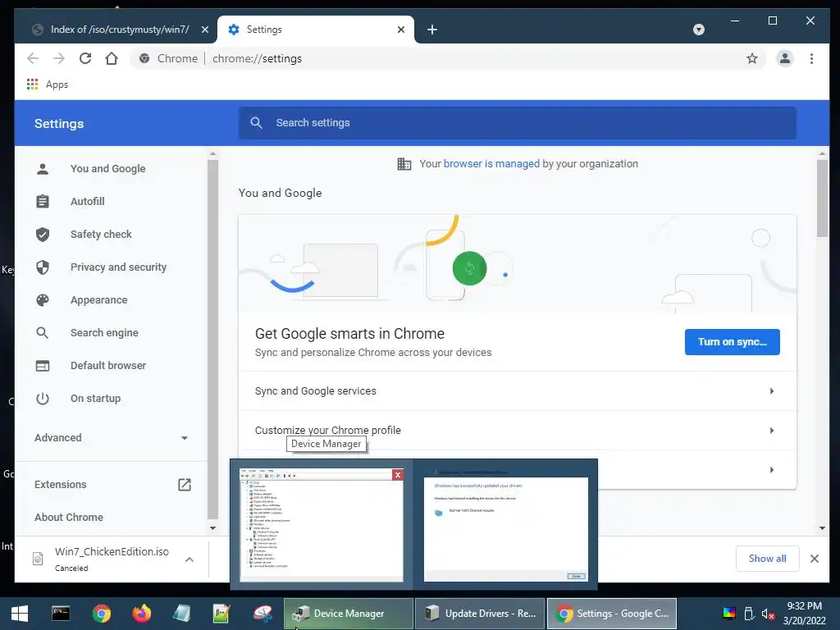
Task: Open Customize your Chrome profile row
Action: (518, 430)
